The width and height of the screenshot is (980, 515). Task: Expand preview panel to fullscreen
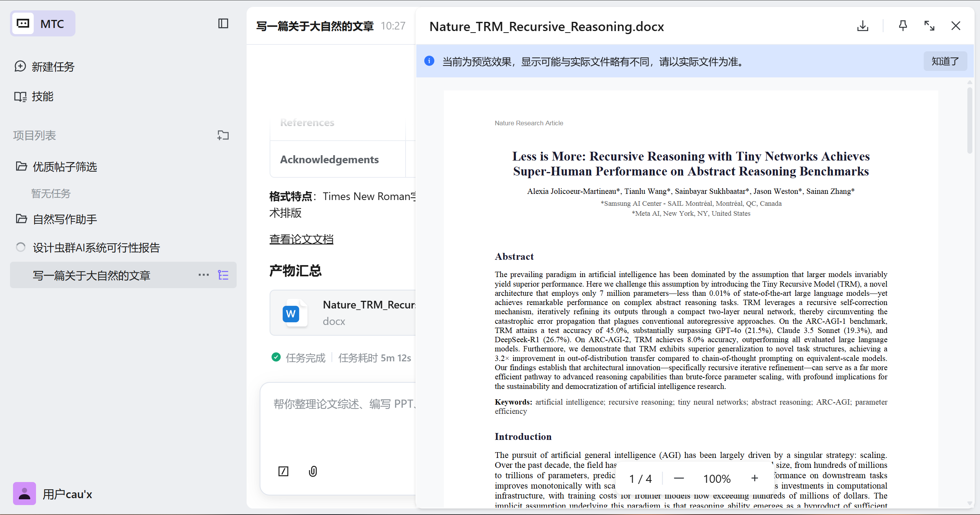click(929, 26)
